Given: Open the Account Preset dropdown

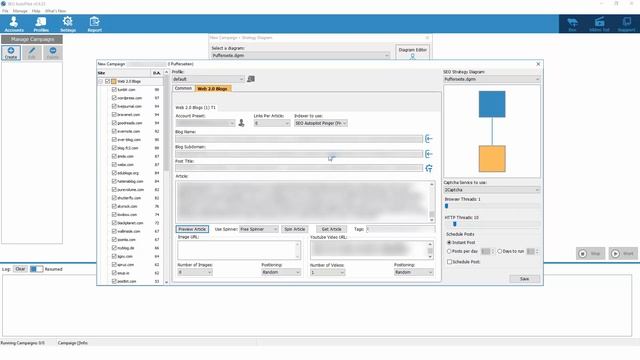Looking at the screenshot, I should [205, 123].
